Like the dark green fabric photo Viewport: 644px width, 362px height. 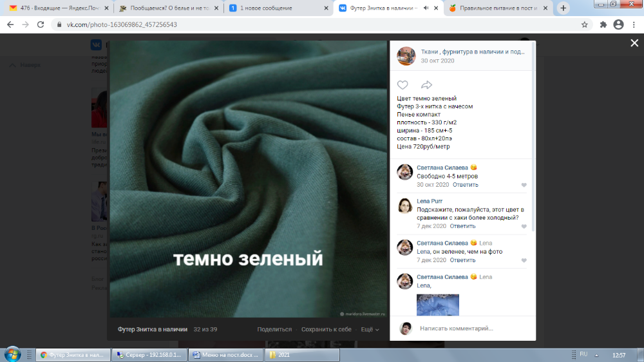point(402,85)
